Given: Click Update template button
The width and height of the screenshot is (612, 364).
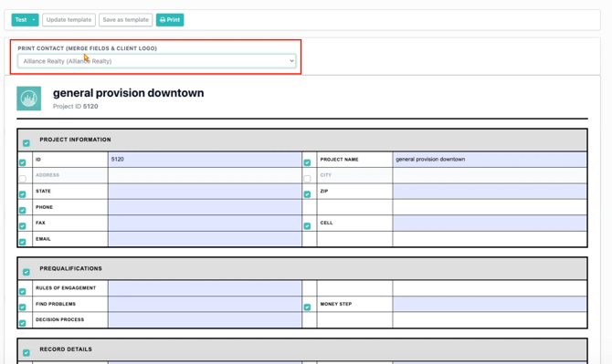Looking at the screenshot, I should point(69,20).
